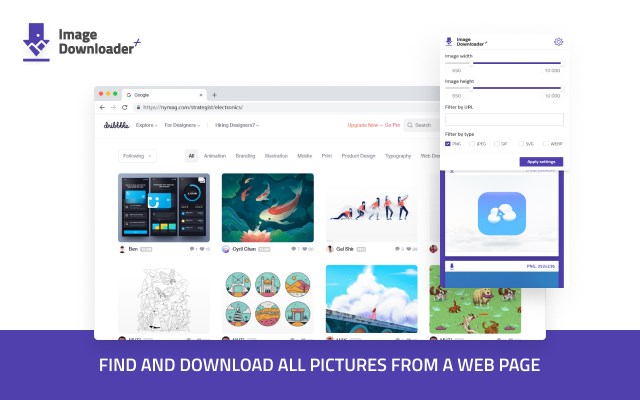Click the comment icon on Cyril Chan's shot
Image resolution: width=640 pixels, height=400 pixels.
pos(293,249)
